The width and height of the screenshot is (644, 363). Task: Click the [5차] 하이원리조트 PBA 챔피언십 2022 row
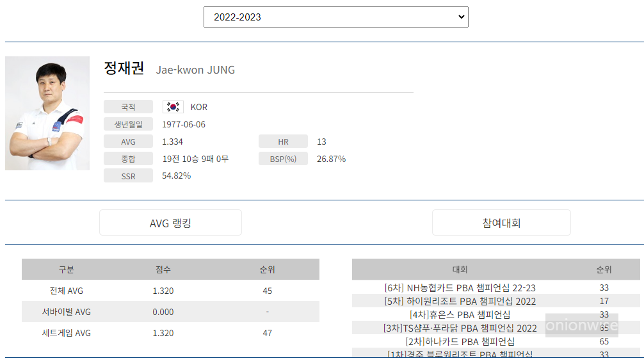coord(495,301)
